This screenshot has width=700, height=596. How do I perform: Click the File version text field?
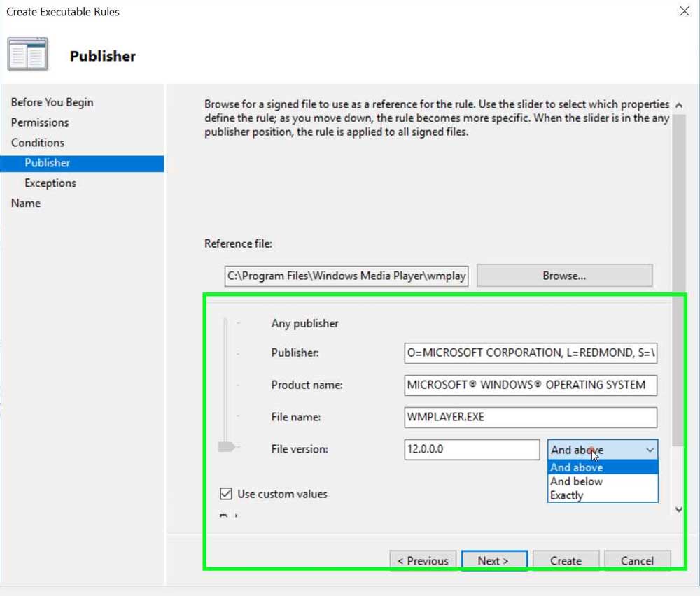pos(472,450)
